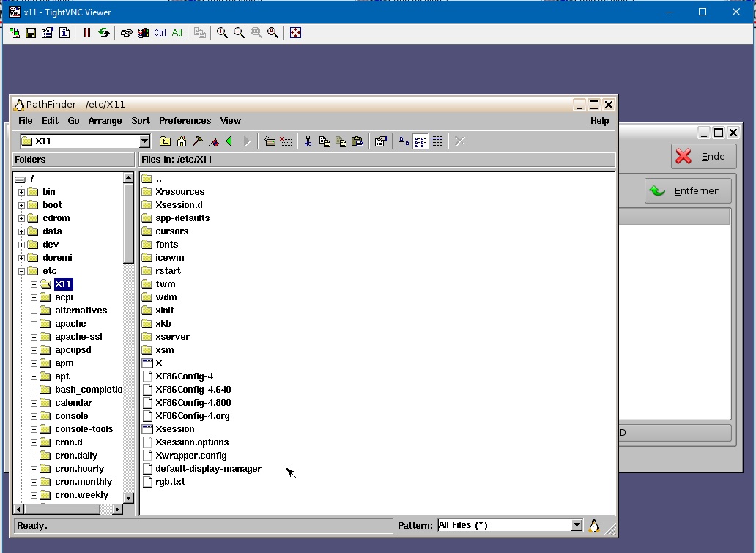
Task: Go up to the parent directory icon
Action: [166, 141]
